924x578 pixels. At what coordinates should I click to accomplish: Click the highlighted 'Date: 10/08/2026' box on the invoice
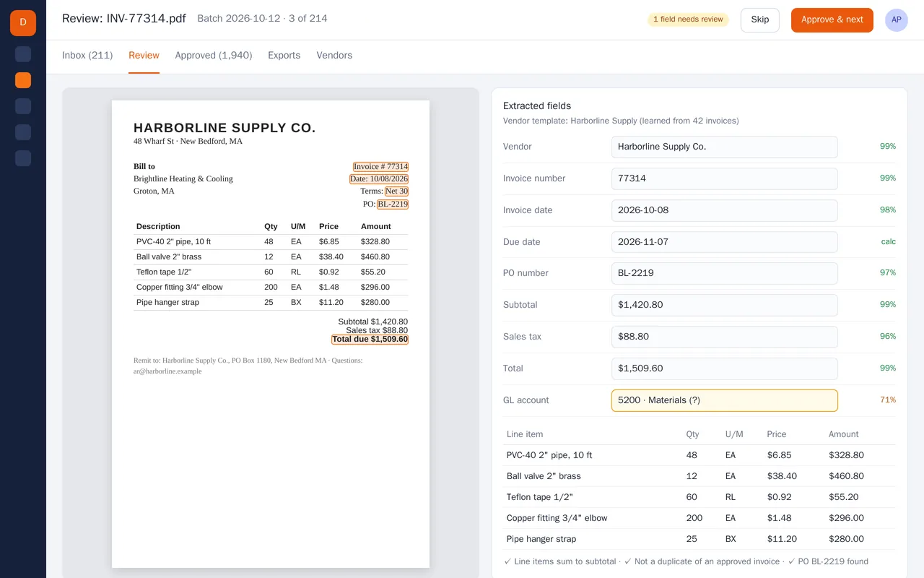[x=379, y=178]
